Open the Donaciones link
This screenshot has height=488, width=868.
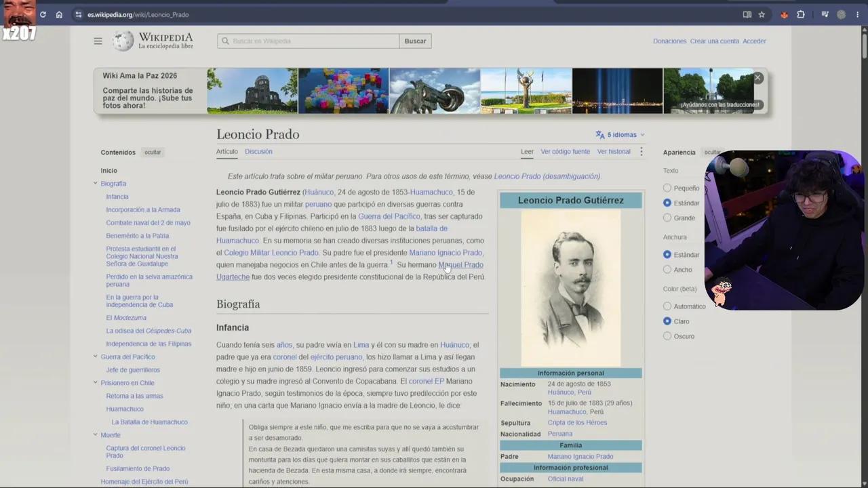[670, 41]
